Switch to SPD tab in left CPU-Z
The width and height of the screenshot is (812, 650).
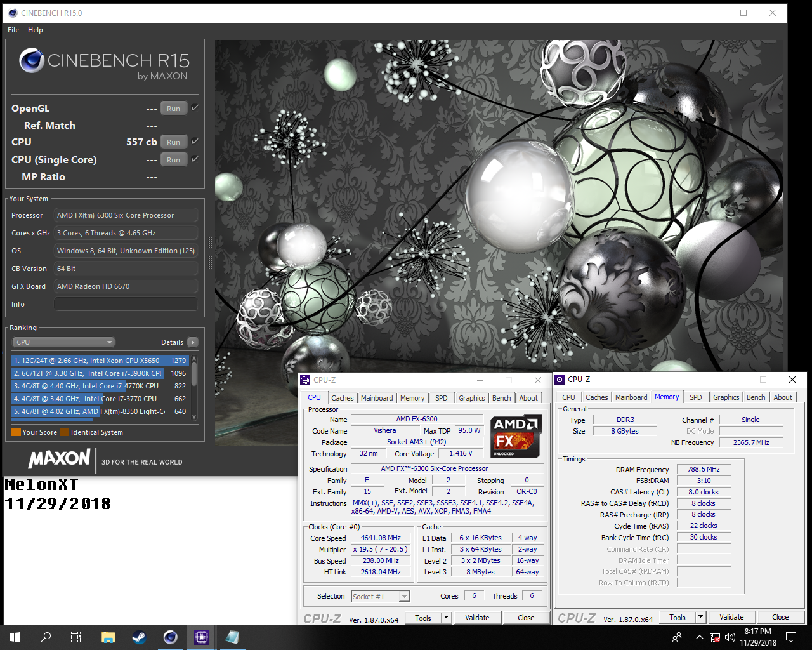[x=442, y=398]
